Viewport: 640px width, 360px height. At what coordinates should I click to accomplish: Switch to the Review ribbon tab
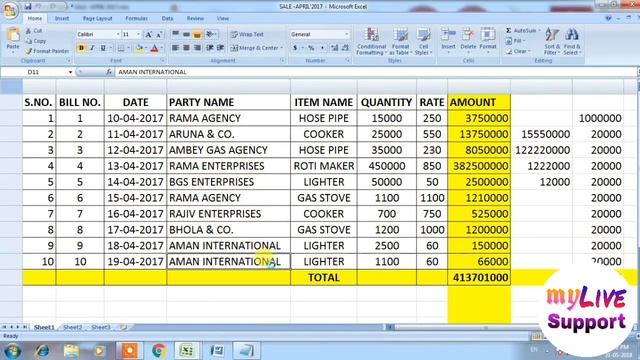pyautogui.click(x=195, y=18)
